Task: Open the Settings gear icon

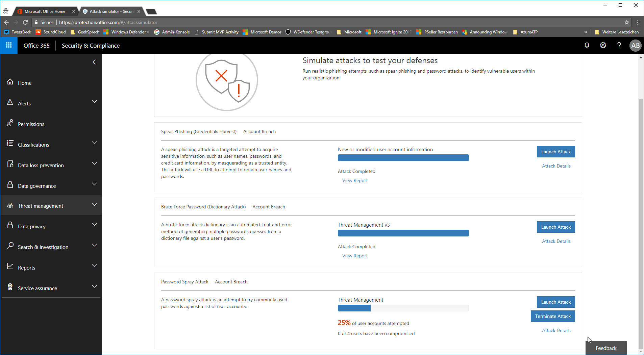Action: (603, 45)
